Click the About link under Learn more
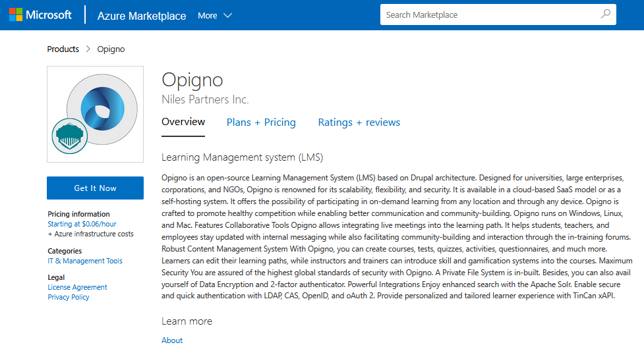The height and width of the screenshot is (349, 644). [x=172, y=340]
